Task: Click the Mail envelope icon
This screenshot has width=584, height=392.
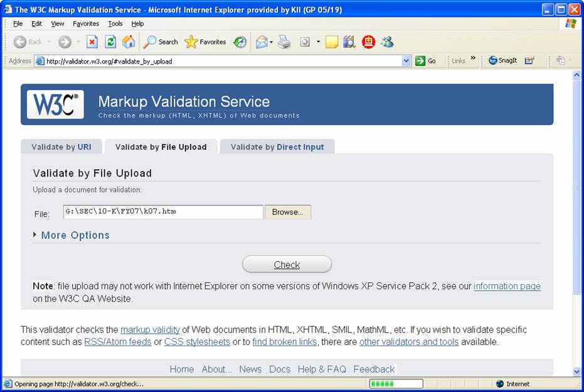Action: click(262, 42)
